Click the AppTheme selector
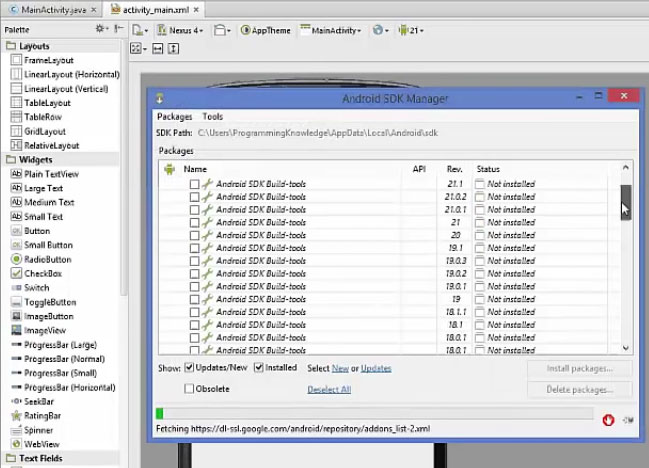This screenshot has width=649, height=468. (266, 30)
